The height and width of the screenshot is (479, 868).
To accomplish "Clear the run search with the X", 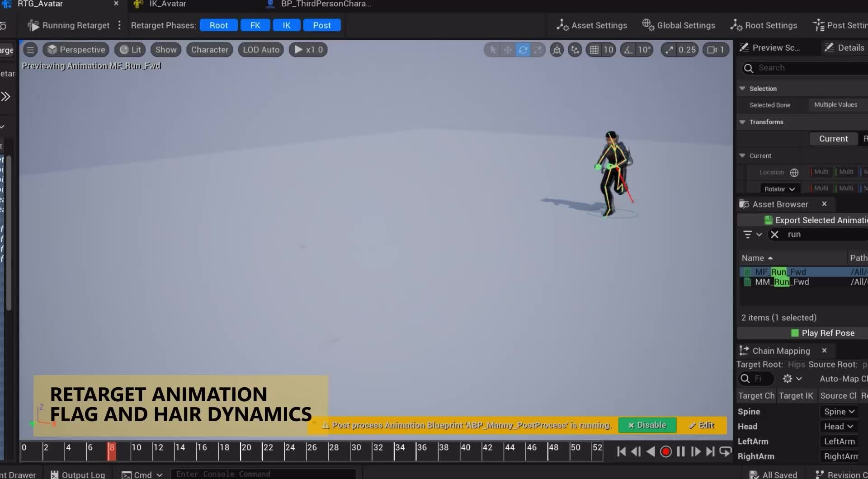I will [775, 234].
